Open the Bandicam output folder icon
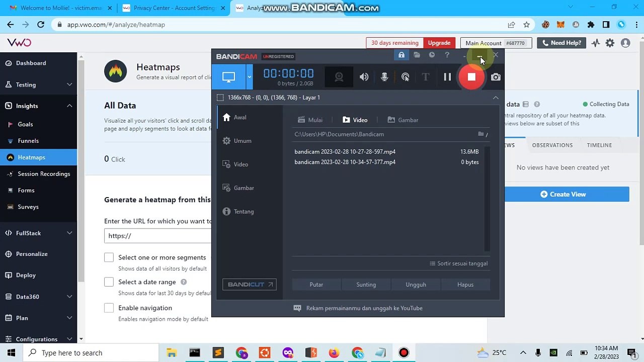This screenshot has height=362, width=644. (x=417, y=55)
